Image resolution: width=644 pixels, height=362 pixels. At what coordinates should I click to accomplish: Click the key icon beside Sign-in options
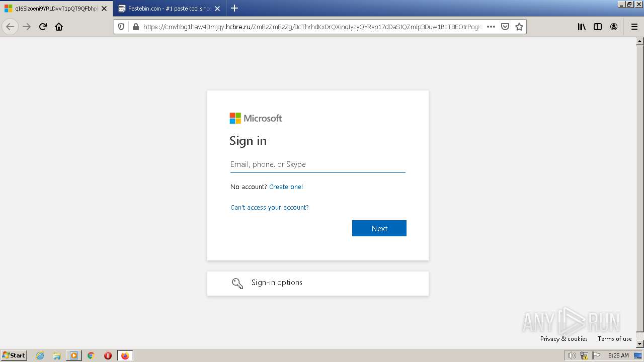237,283
